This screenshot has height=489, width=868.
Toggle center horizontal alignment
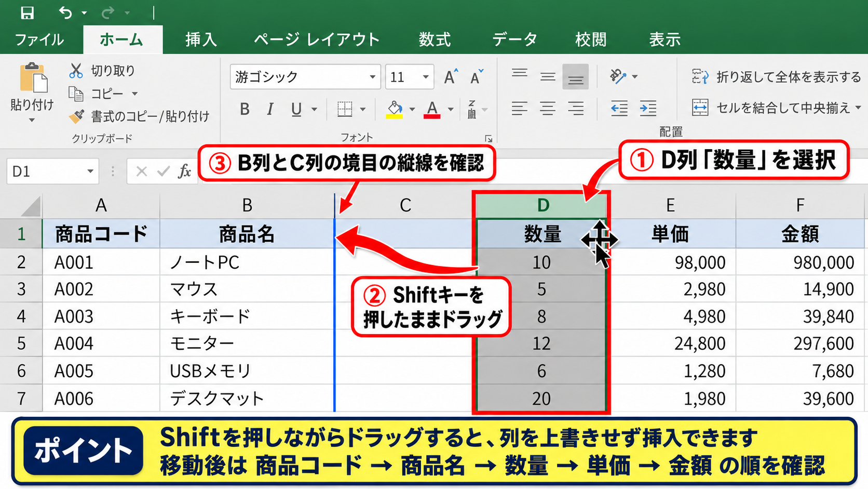pyautogui.click(x=547, y=108)
